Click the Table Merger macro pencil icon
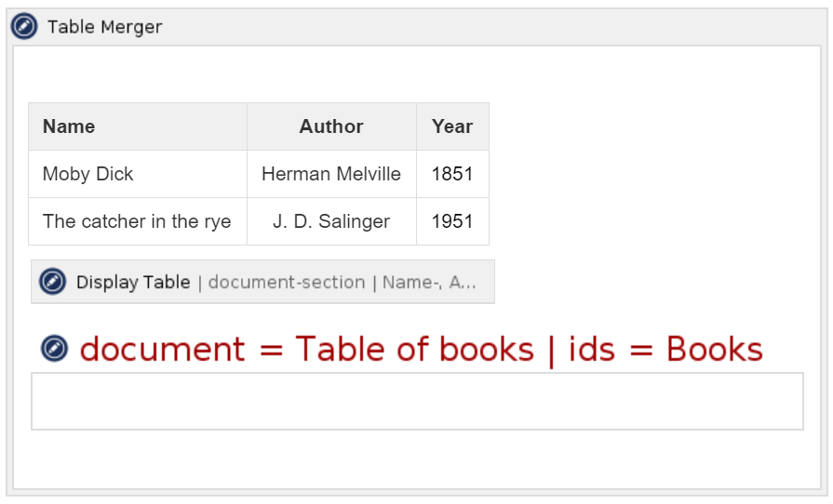833x504 pixels. point(24,26)
